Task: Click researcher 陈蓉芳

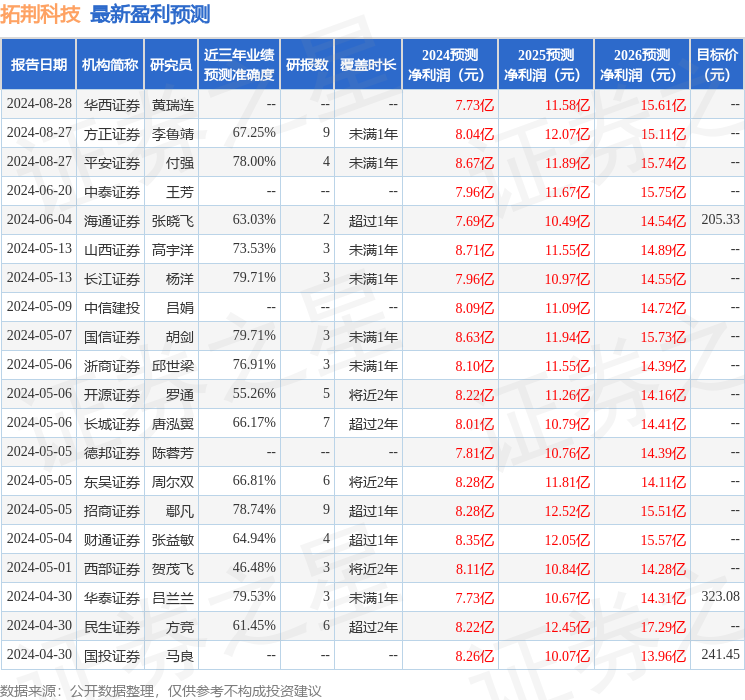Action: point(173,453)
